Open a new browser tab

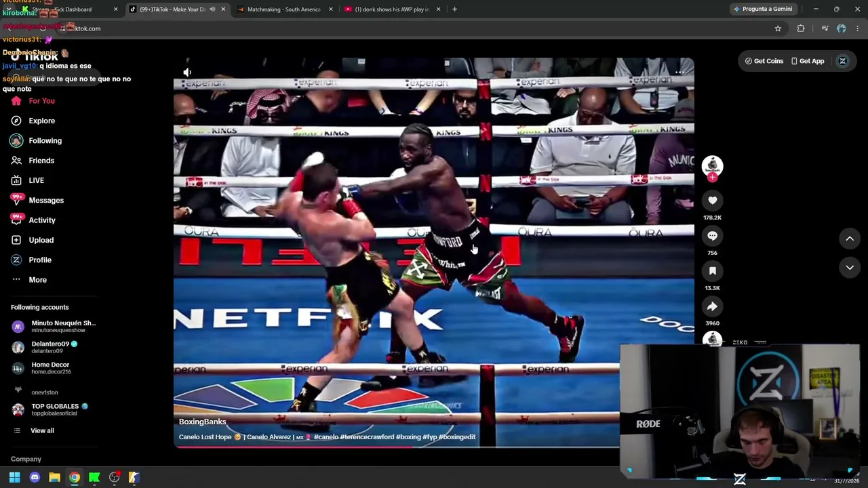tap(454, 9)
